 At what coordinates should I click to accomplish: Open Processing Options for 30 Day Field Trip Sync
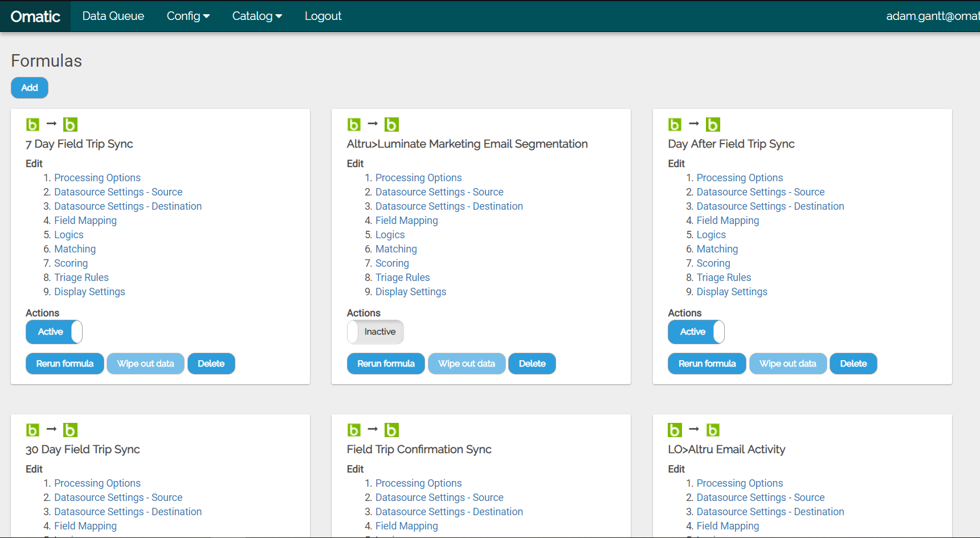[x=97, y=483]
